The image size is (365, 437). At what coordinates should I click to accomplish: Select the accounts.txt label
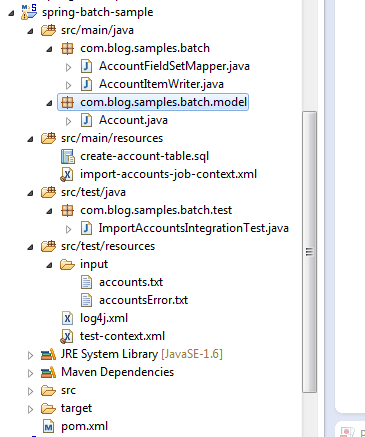[x=131, y=282]
